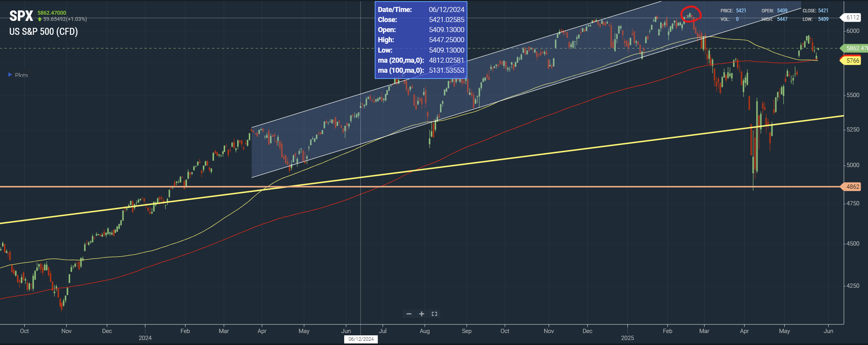Click the Jun label at time axis end
This screenshot has width=868, height=345.
pyautogui.click(x=828, y=331)
